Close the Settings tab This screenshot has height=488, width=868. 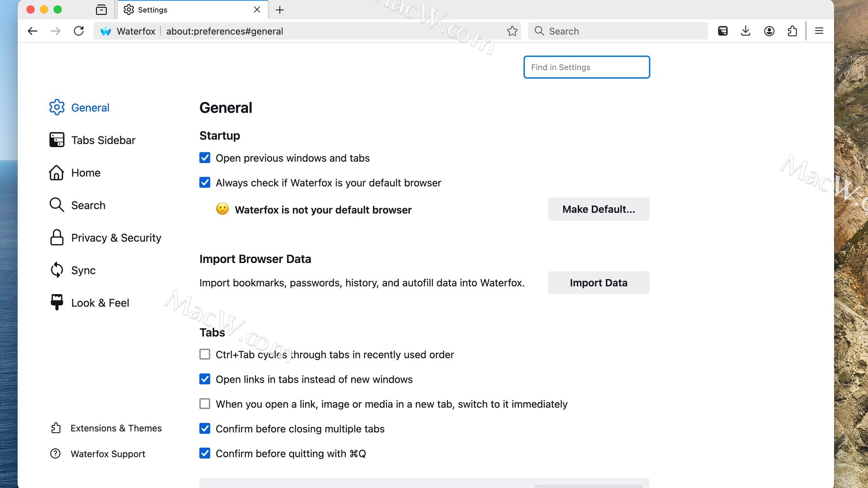[257, 9]
